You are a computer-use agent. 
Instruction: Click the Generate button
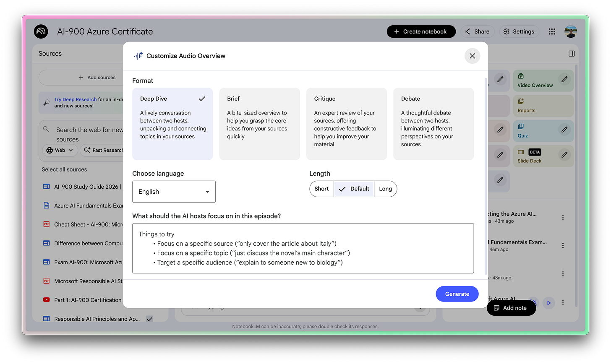[457, 294]
